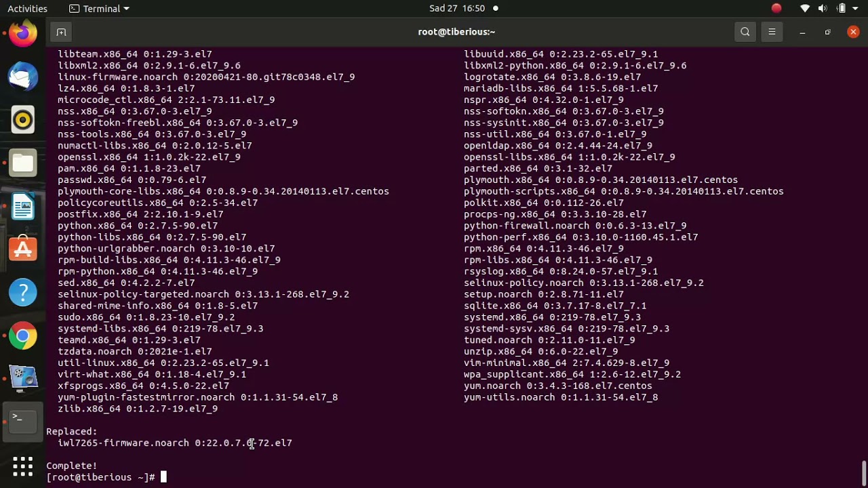
Task: Search the terminal output
Action: click(x=745, y=32)
